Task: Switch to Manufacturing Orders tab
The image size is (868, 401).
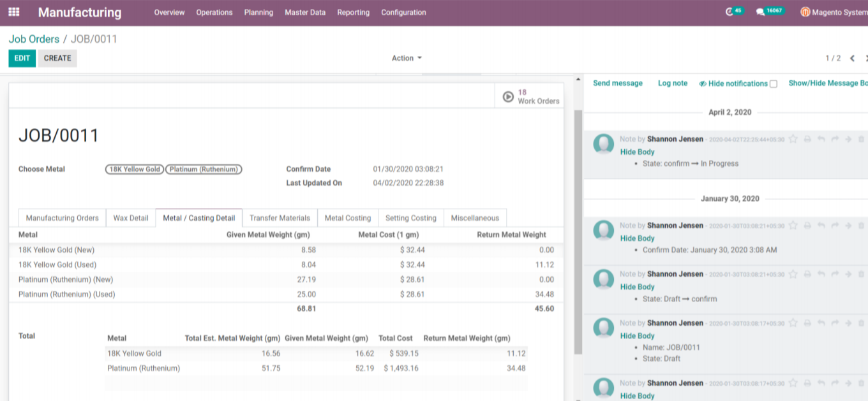Action: pyautogui.click(x=62, y=218)
